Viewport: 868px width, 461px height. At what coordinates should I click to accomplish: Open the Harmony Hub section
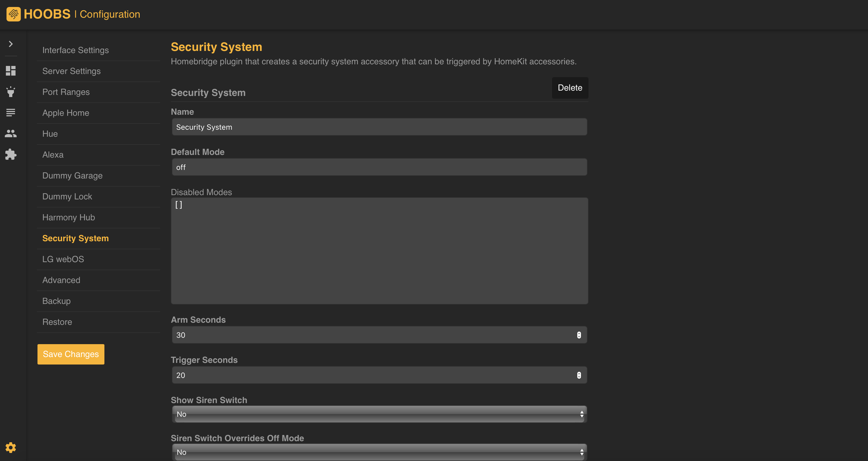pos(68,217)
